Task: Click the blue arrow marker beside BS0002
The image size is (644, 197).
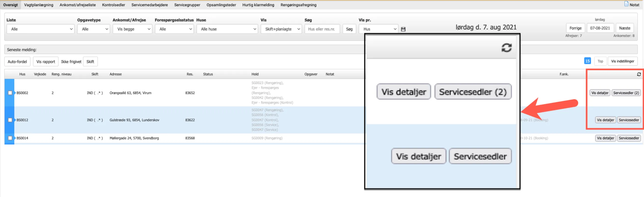Action: (x=15, y=93)
